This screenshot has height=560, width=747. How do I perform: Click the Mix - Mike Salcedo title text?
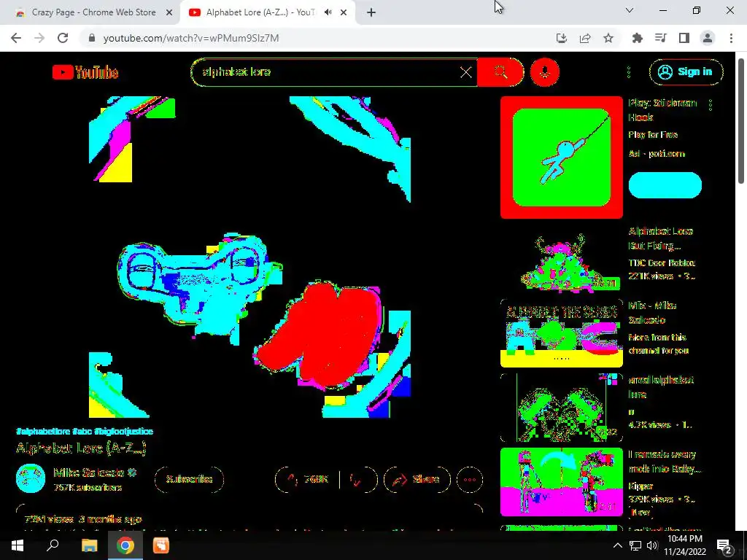[x=652, y=312]
